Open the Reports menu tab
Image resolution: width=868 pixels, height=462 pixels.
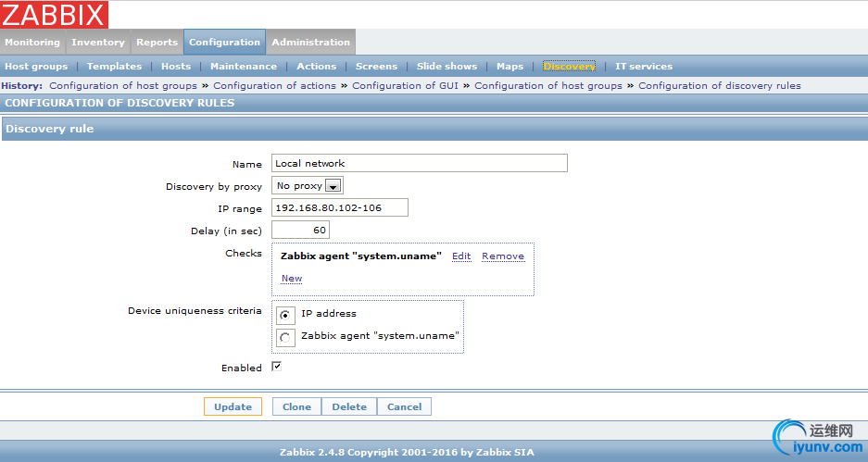[x=157, y=42]
